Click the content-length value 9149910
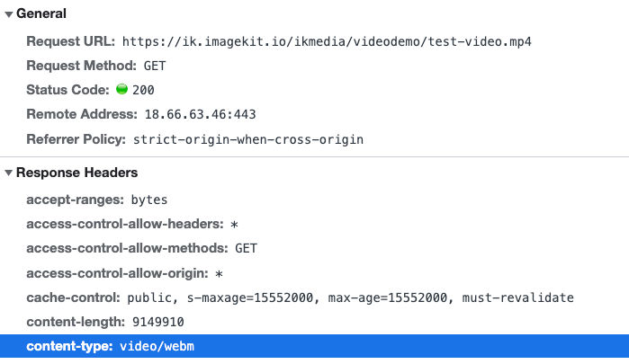629x364 pixels. point(158,322)
